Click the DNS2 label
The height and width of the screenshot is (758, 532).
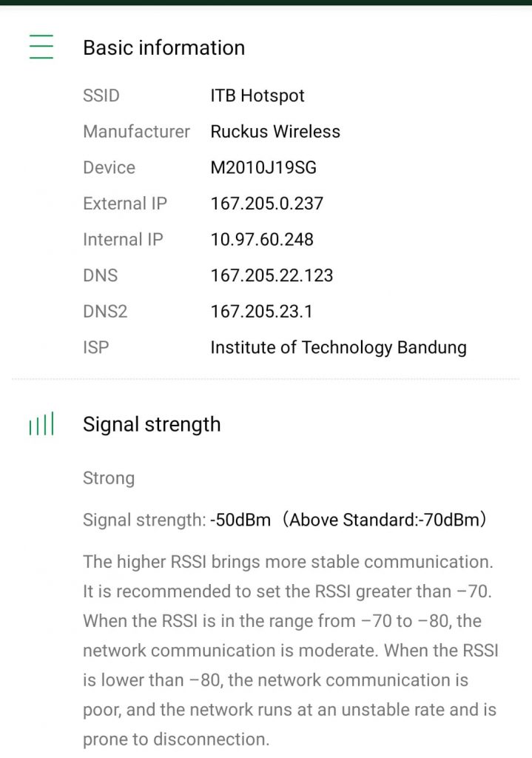pyautogui.click(x=105, y=312)
